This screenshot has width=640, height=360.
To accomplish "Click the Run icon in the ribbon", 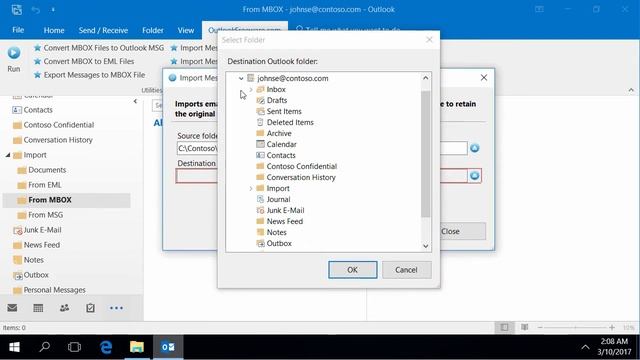I will tap(13, 53).
